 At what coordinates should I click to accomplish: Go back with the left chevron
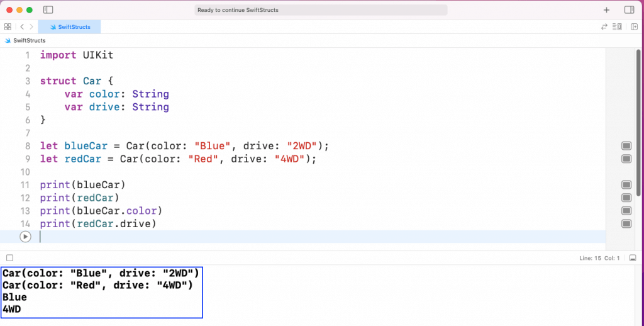(22, 27)
